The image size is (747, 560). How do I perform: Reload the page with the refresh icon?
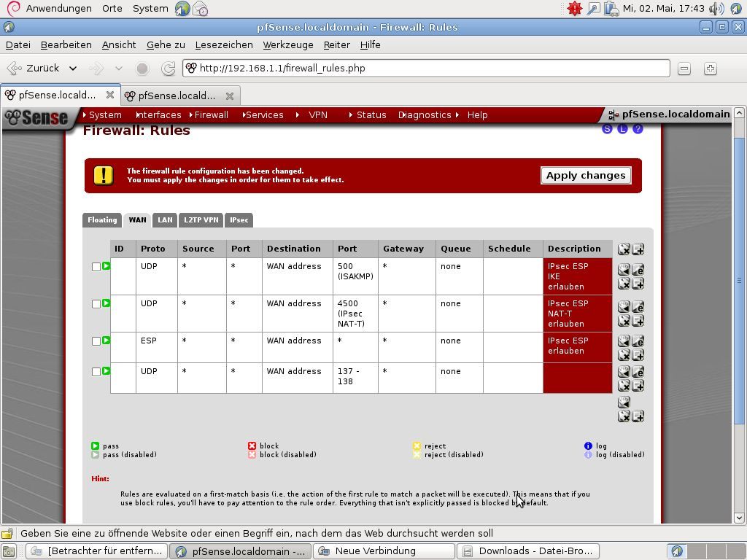tap(168, 69)
